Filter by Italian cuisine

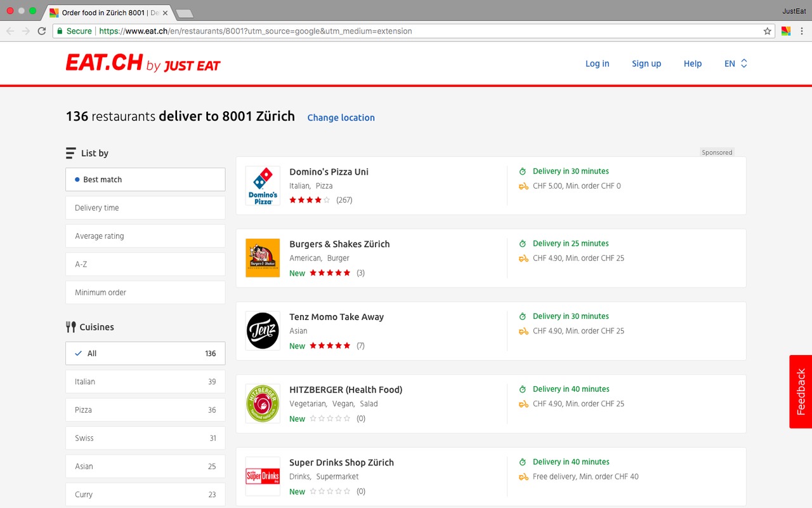145,382
